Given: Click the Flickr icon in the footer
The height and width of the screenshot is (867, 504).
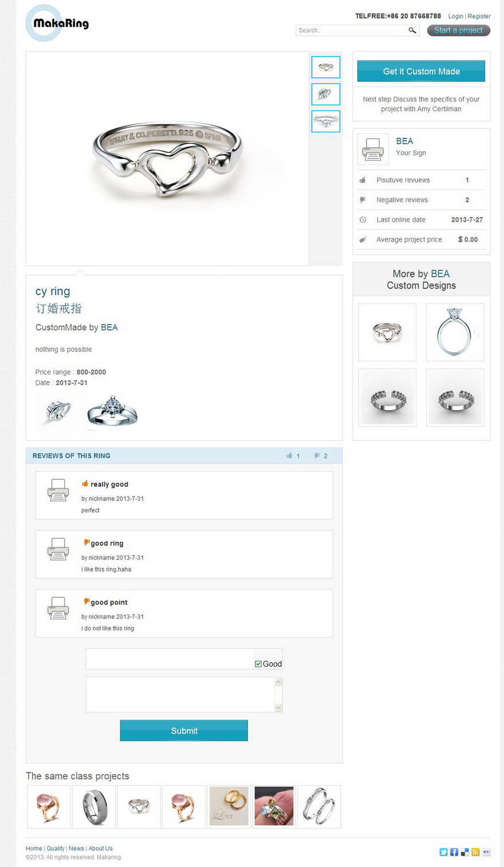Looking at the screenshot, I should pos(486,852).
